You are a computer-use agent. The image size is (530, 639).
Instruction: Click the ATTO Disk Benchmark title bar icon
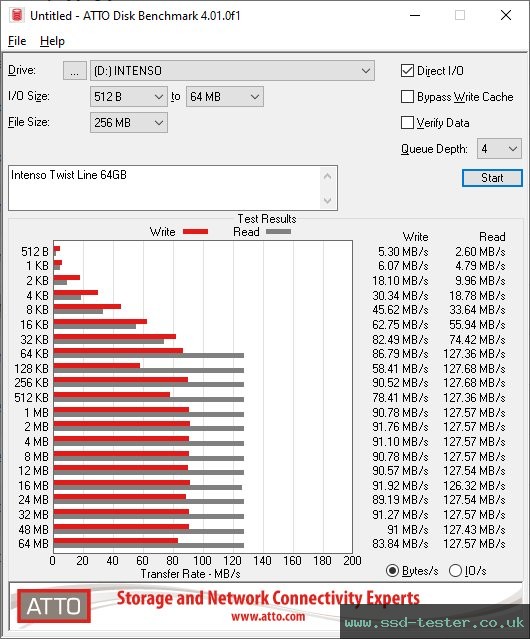(x=17, y=15)
